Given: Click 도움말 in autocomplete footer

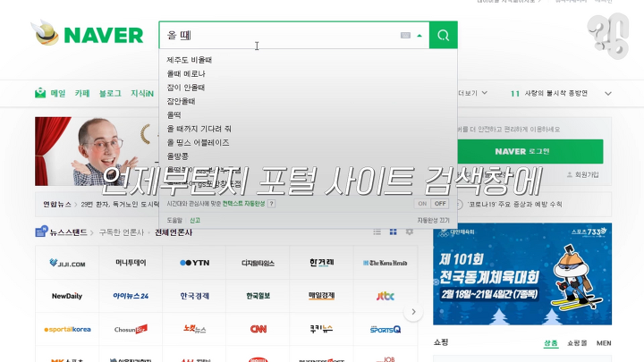Looking at the screenshot, I should 174,221.
